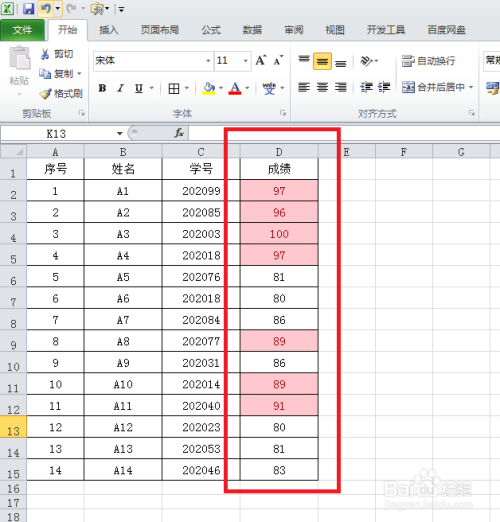Open the 文件 file tab
Screen dimensions: 500x522
(22, 30)
